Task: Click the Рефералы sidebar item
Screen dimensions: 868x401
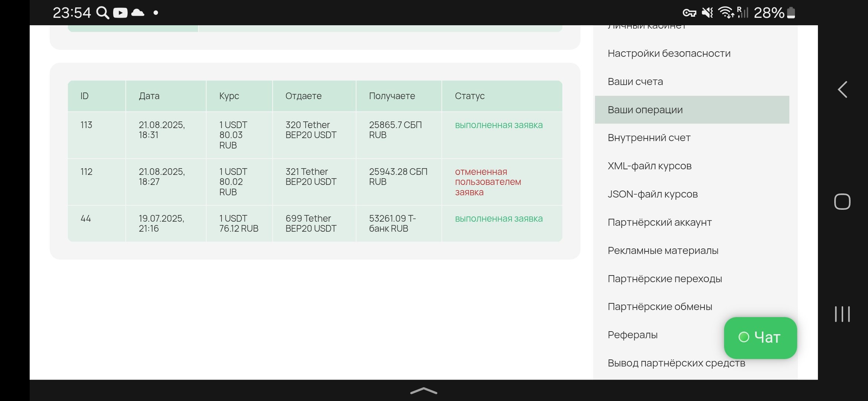Action: tap(632, 335)
